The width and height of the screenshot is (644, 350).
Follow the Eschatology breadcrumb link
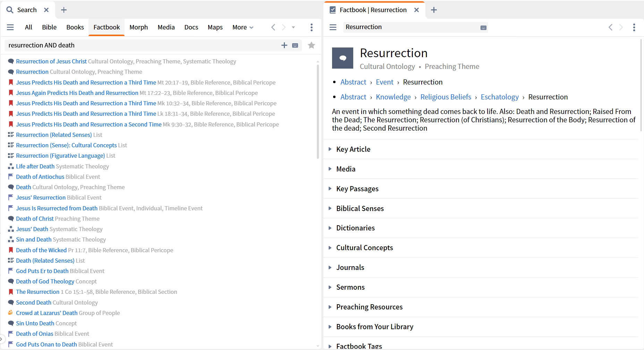pyautogui.click(x=500, y=97)
